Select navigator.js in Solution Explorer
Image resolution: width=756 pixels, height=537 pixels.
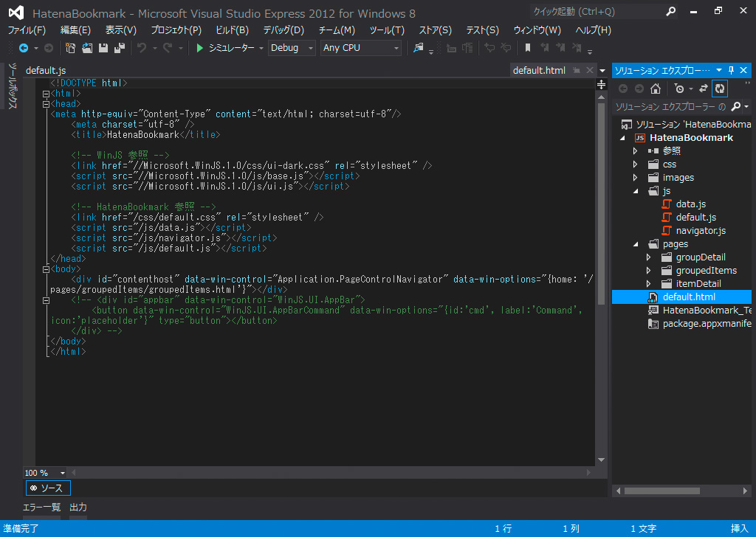[x=701, y=231]
